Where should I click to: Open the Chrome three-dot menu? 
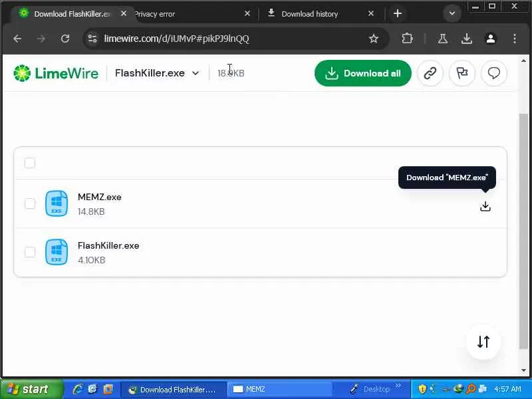(515, 39)
